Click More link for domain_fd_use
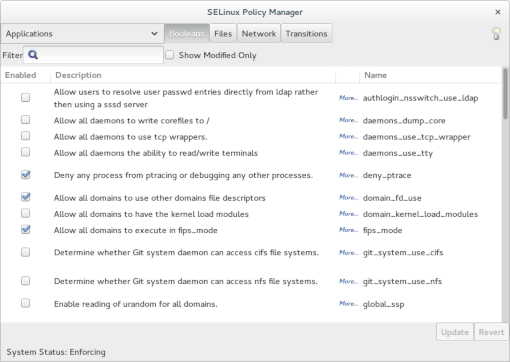Viewport: 510px width, 362px height. click(x=348, y=198)
